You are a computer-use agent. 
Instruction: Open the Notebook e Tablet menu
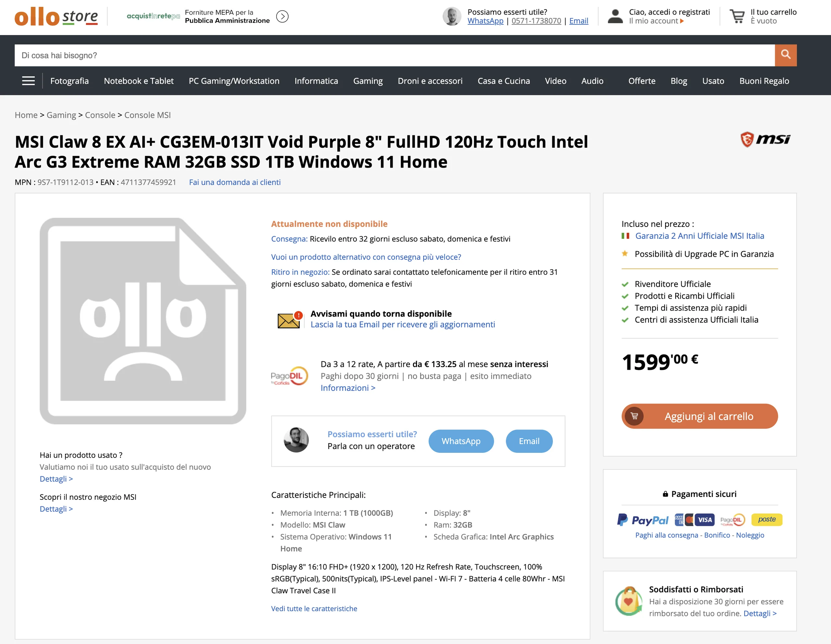[139, 80]
